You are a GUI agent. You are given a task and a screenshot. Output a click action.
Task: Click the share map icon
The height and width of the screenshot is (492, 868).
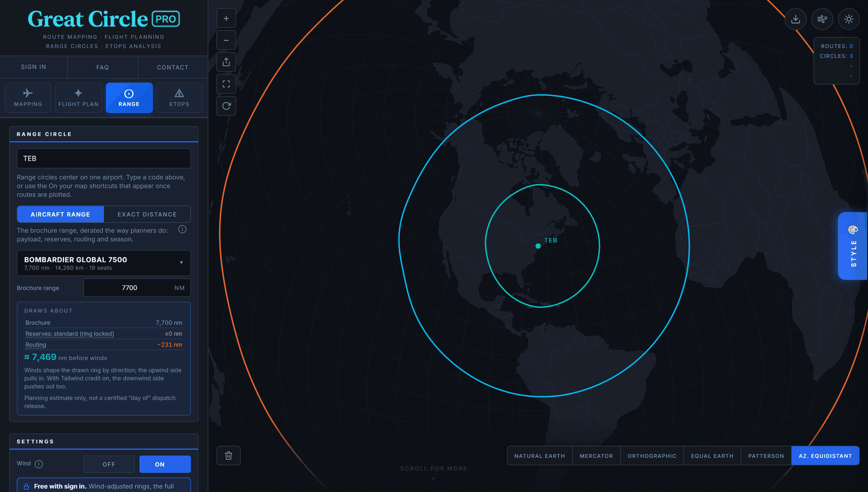[x=226, y=62]
